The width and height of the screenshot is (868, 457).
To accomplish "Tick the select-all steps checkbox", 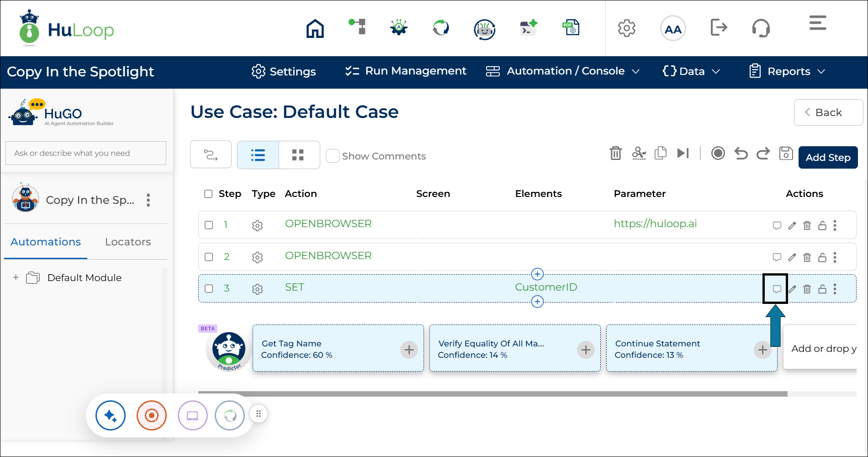I will coord(208,194).
